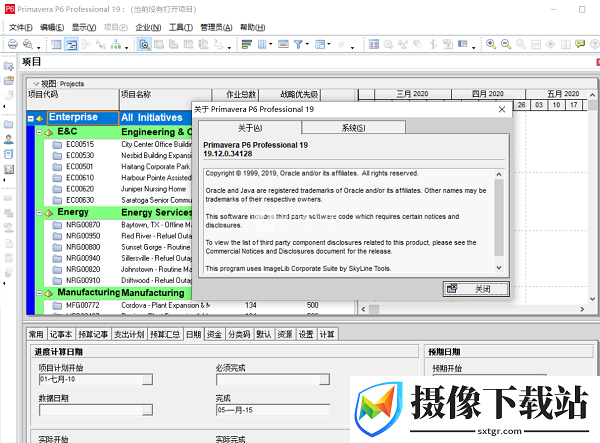Open the 视图: Projects layout dropdown
Screen dimensions: 600x443
[36, 84]
